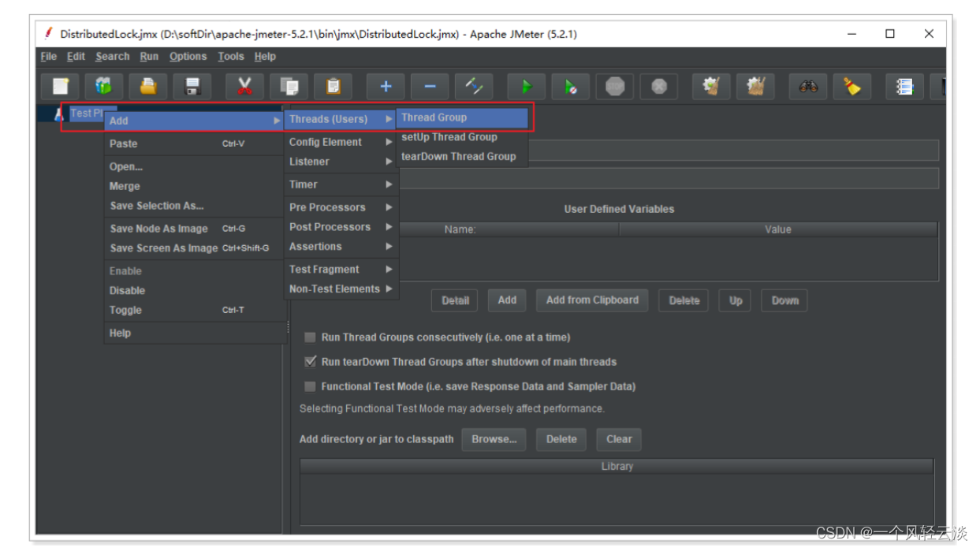Uncheck Run tearDown Thread Groups checkbox

coord(311,362)
